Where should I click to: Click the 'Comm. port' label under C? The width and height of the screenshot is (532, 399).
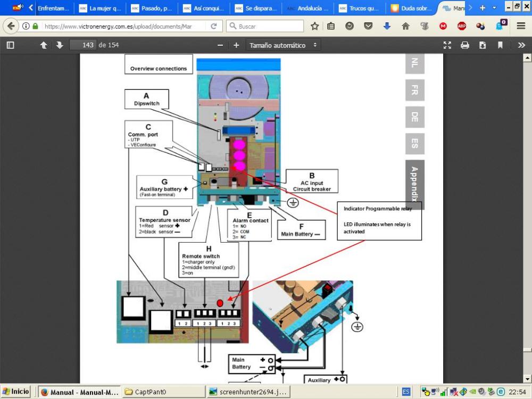[143, 135]
